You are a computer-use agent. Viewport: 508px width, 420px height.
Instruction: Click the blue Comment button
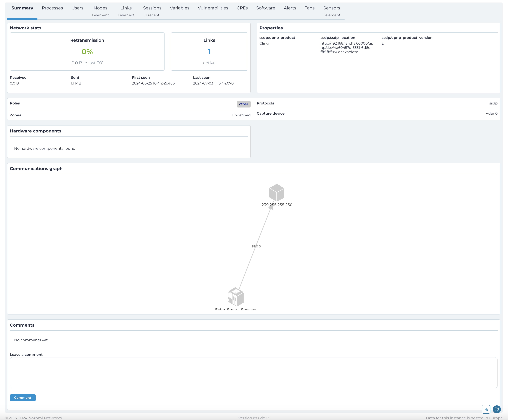tap(23, 398)
